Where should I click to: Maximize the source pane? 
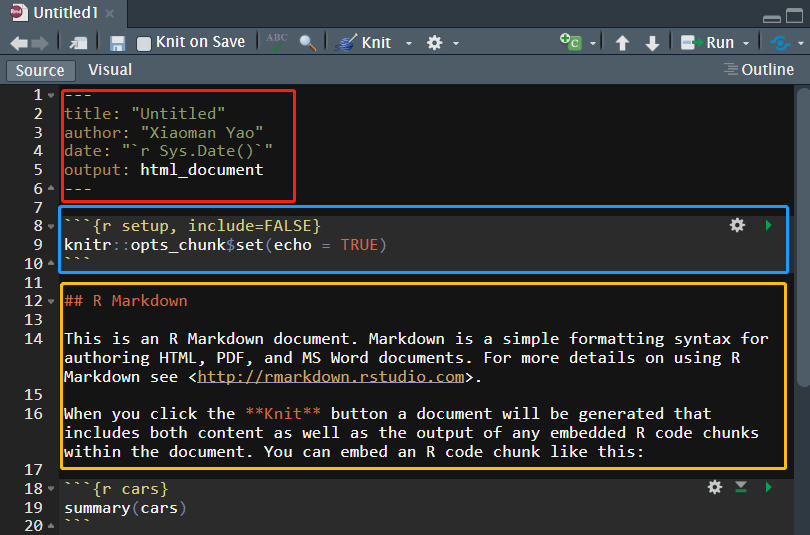pos(795,15)
